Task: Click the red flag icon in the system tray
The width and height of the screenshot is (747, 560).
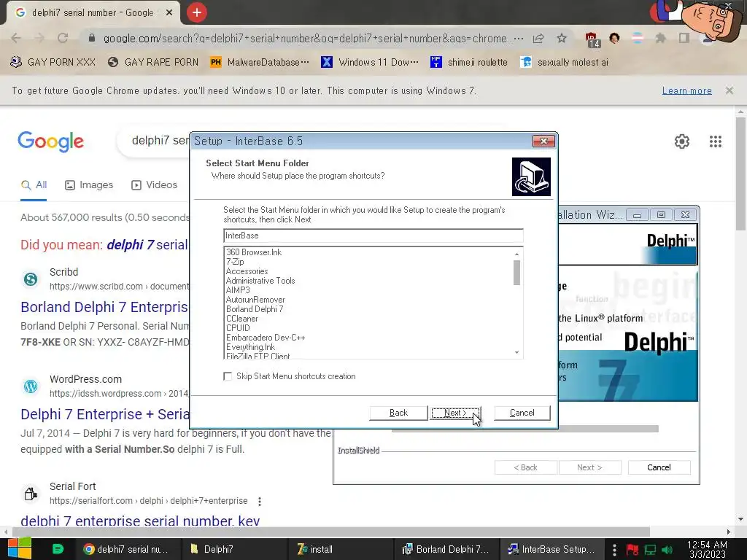Action: 632,550
